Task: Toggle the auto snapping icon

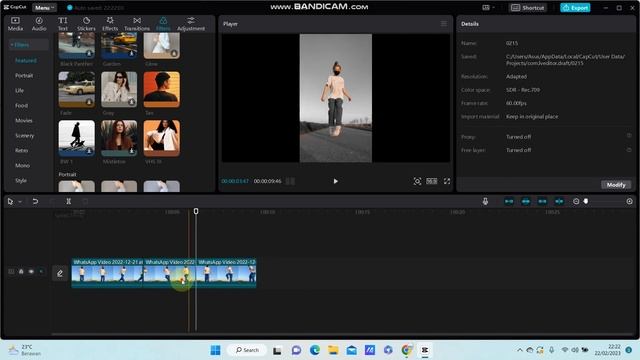Action: point(526,201)
